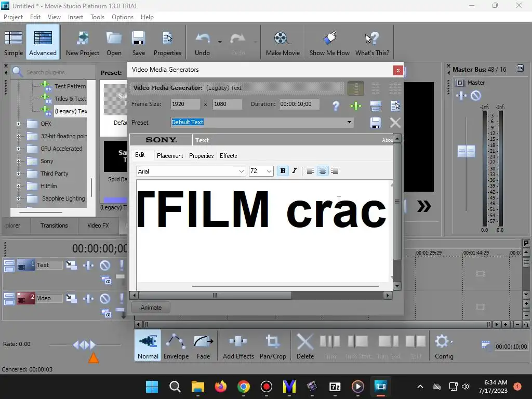The width and height of the screenshot is (532, 399).
Task: Toggle italic text formatting
Action: click(294, 170)
